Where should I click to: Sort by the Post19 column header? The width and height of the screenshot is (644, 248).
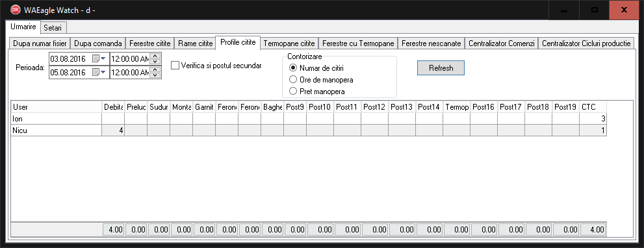(x=566, y=107)
